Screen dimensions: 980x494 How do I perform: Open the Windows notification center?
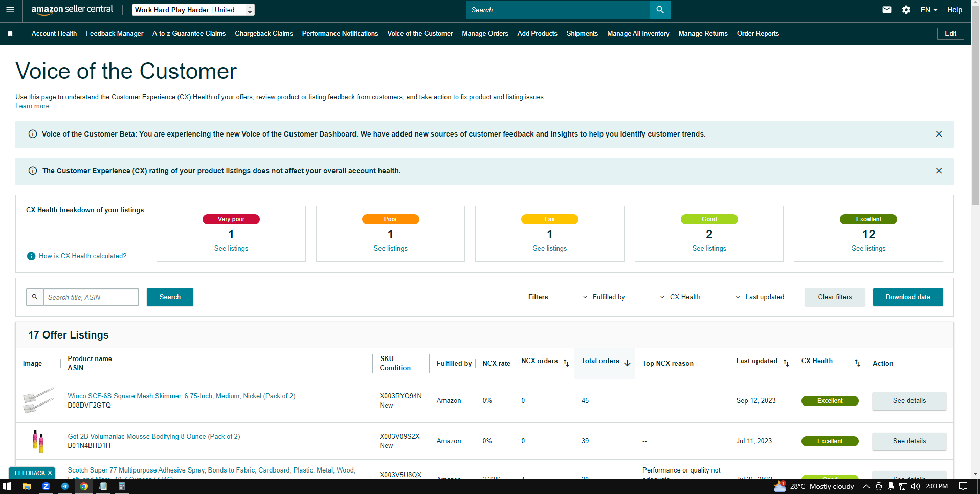tap(963, 486)
